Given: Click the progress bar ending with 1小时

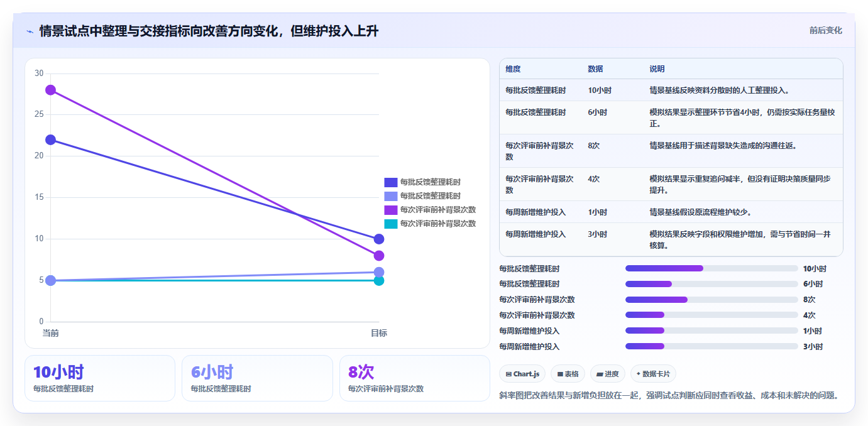Looking at the screenshot, I should pyautogui.click(x=711, y=331).
